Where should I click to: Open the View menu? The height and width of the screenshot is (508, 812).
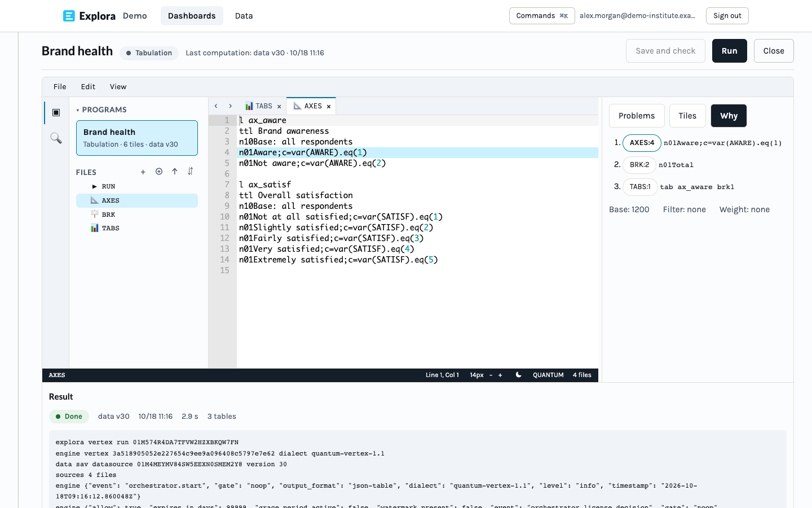tap(118, 87)
